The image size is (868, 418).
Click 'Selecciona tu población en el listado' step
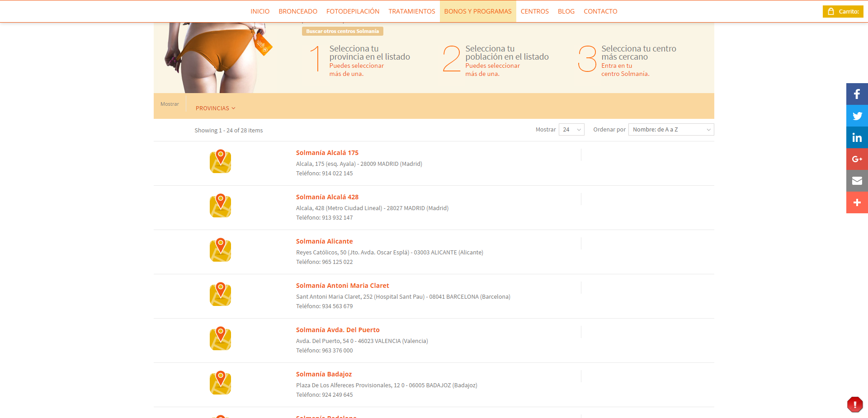(507, 53)
